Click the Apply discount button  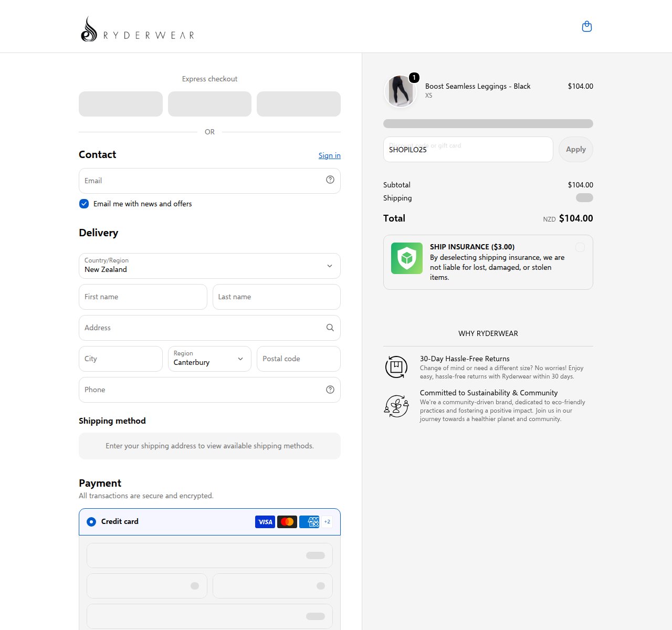pyautogui.click(x=576, y=150)
